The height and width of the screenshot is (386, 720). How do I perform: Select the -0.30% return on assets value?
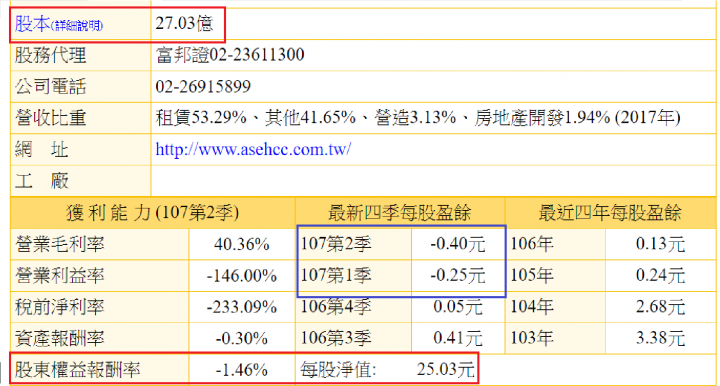(242, 339)
